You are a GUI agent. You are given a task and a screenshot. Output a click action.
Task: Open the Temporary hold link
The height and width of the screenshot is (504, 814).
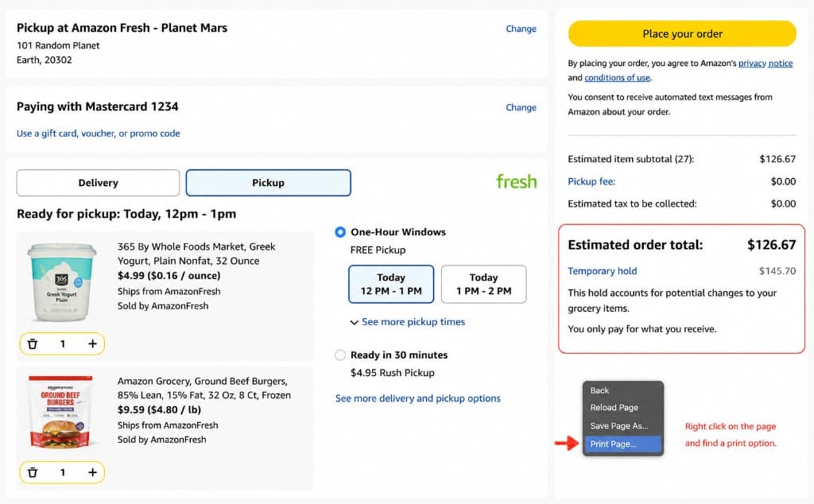(603, 271)
